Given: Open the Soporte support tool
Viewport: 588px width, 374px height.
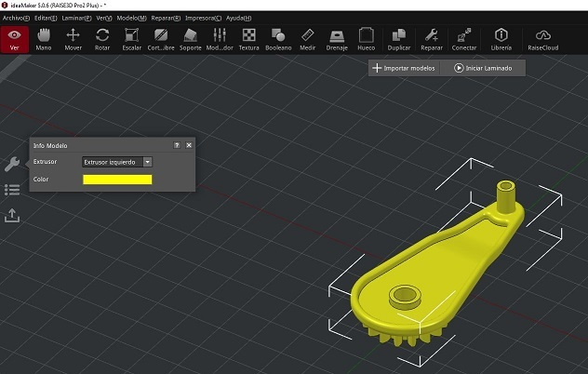Looking at the screenshot, I should click(190, 39).
